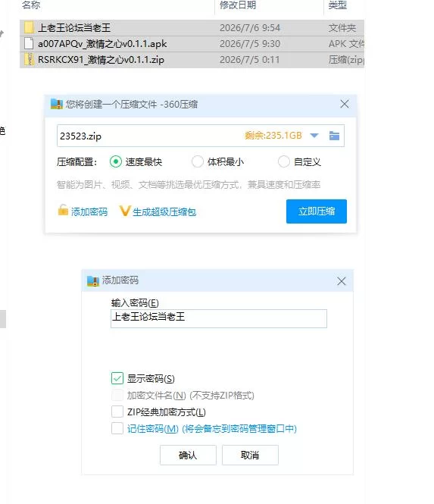
Task: Click the RSRKCX91 zip archive icon
Action: (x=29, y=59)
